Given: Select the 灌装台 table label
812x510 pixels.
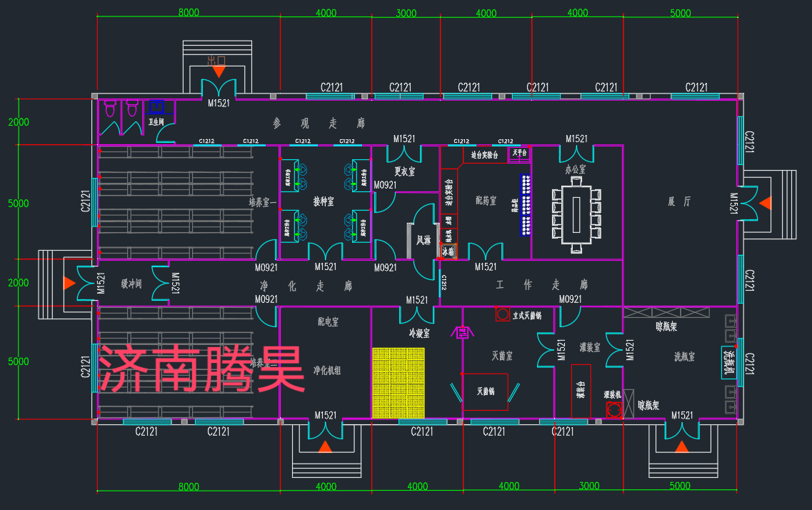Looking at the screenshot, I should pyautogui.click(x=581, y=390).
